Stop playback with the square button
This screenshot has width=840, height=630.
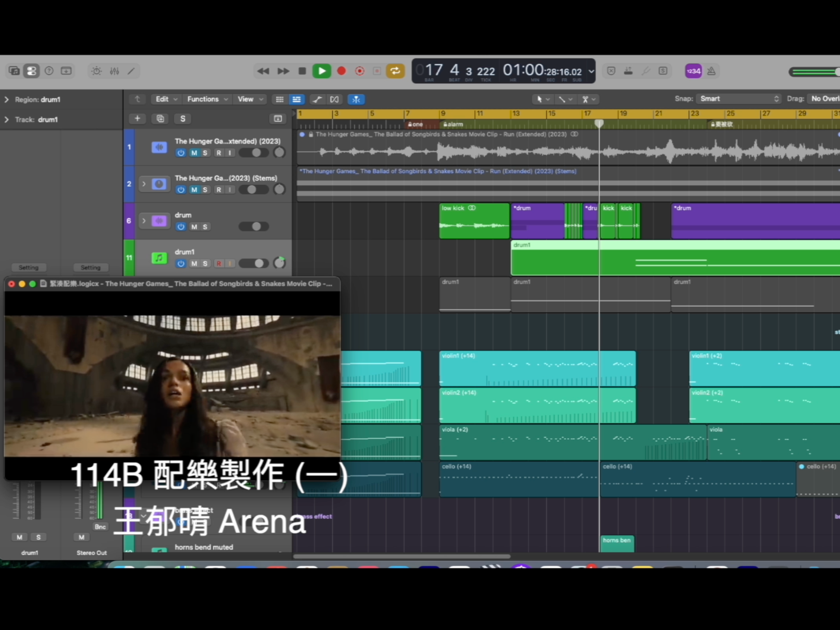pos(302,71)
